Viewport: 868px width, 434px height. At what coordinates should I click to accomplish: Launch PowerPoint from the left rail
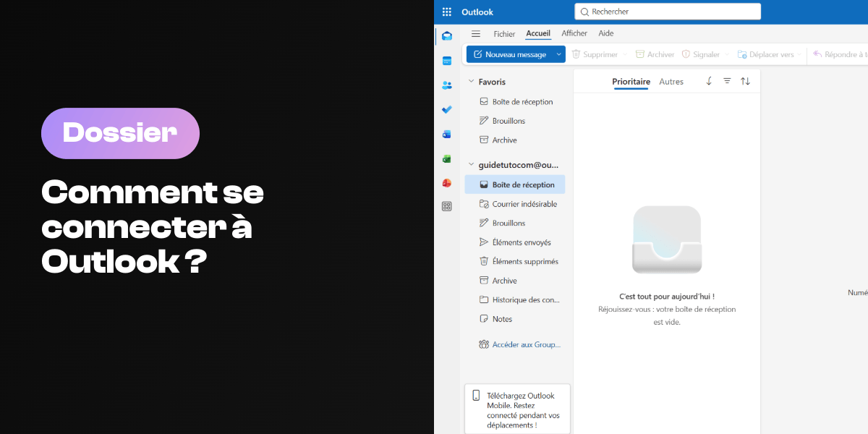(x=447, y=183)
